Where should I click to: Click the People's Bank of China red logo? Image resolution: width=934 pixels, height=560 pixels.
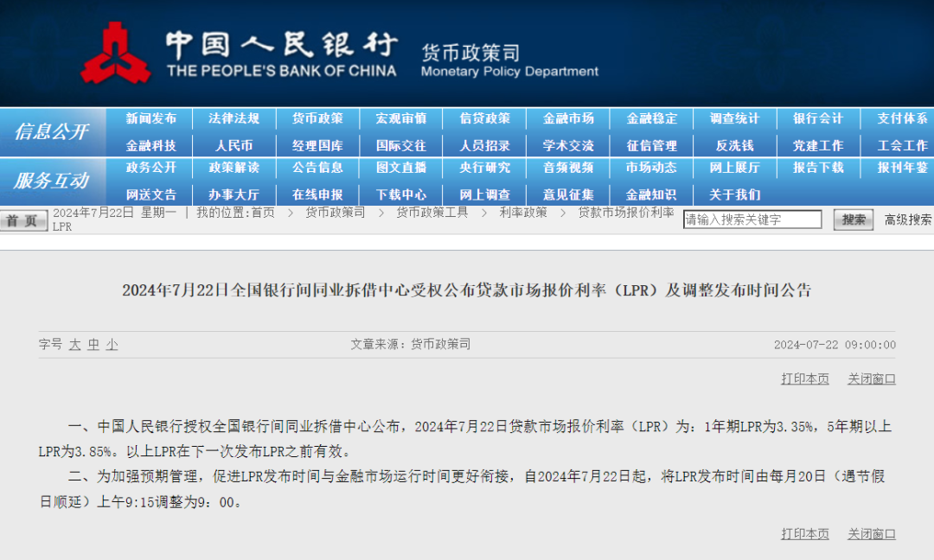[116, 53]
